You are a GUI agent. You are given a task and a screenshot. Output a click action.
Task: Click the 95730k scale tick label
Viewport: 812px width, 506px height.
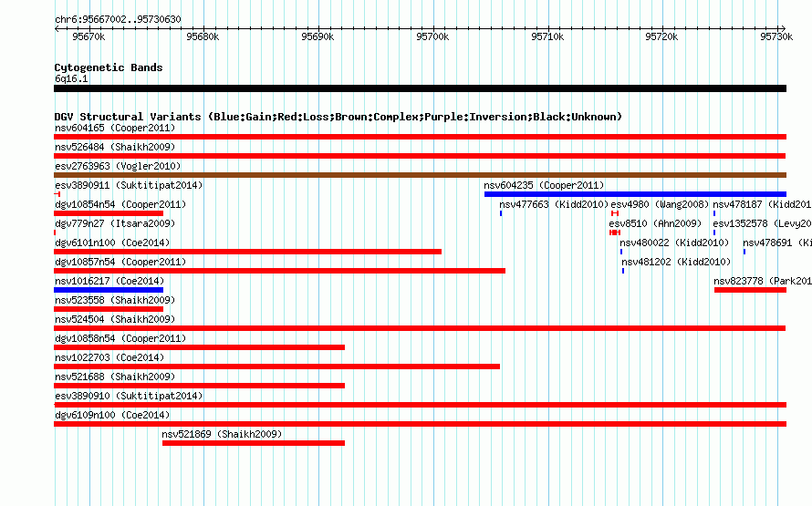pyautogui.click(x=776, y=36)
